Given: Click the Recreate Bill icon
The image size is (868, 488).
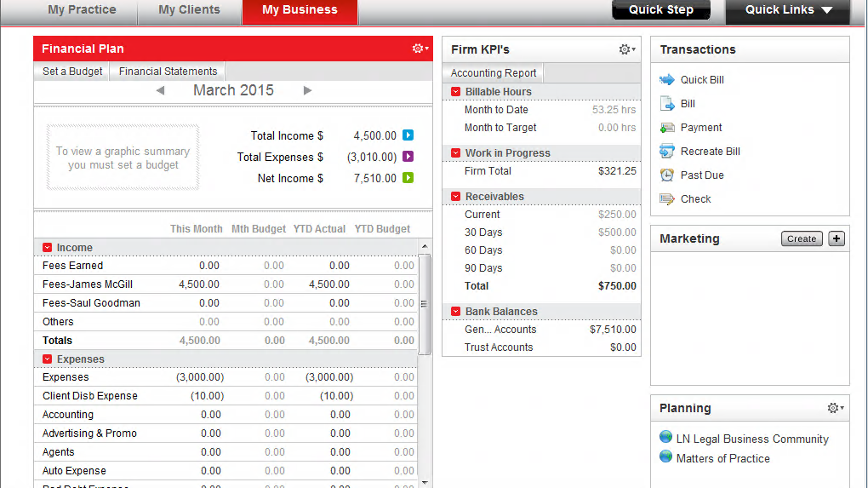Looking at the screenshot, I should coord(667,152).
